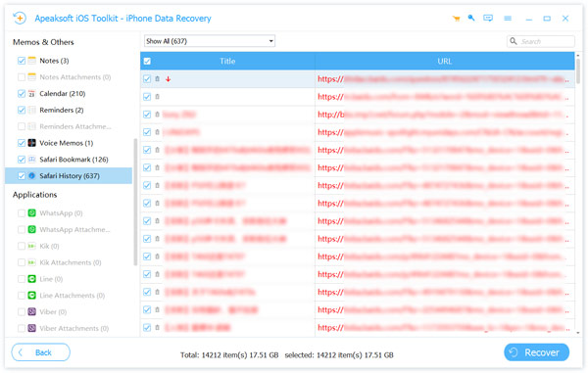Screen dimensions: 588x373
Task: Click the selected 14212 items status text
Action: [x=339, y=355]
